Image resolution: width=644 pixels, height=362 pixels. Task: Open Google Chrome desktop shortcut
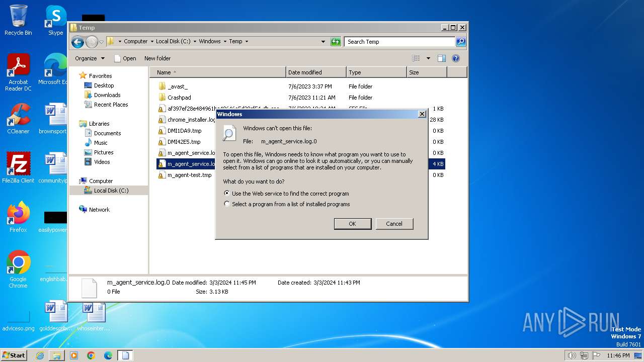pyautogui.click(x=18, y=269)
